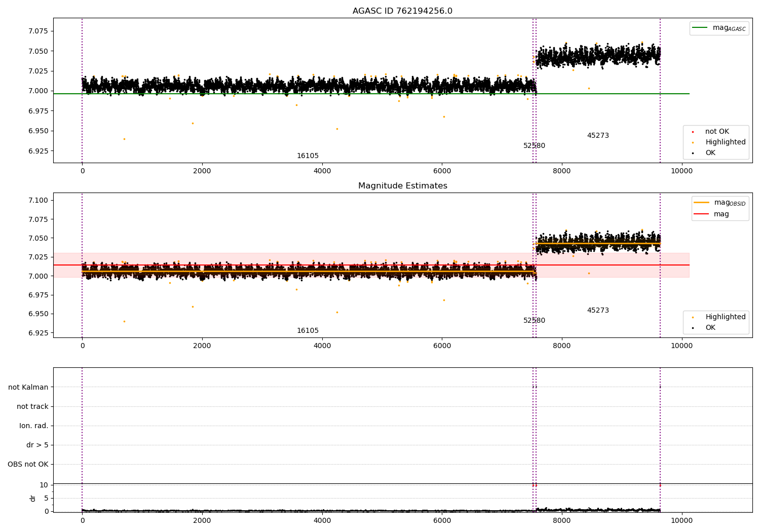Click the 'Ion. rad.' row label
The height and width of the screenshot is (532, 760).
[34, 426]
